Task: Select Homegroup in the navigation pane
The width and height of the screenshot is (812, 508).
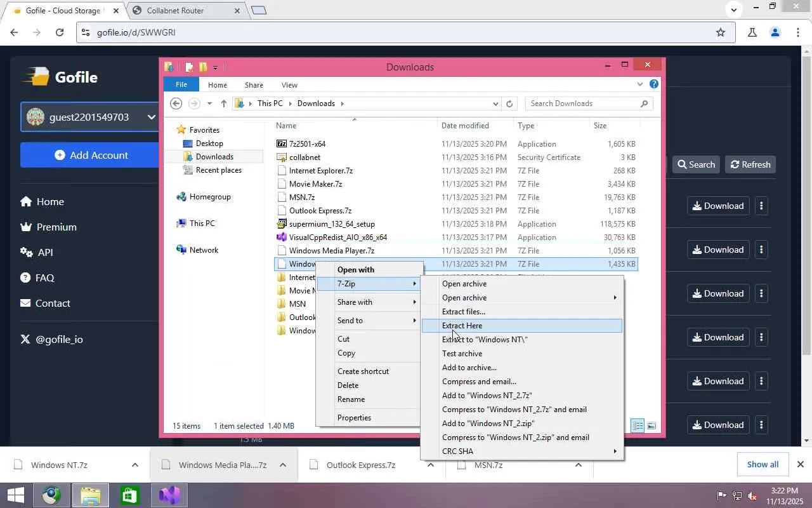Action: click(204, 197)
